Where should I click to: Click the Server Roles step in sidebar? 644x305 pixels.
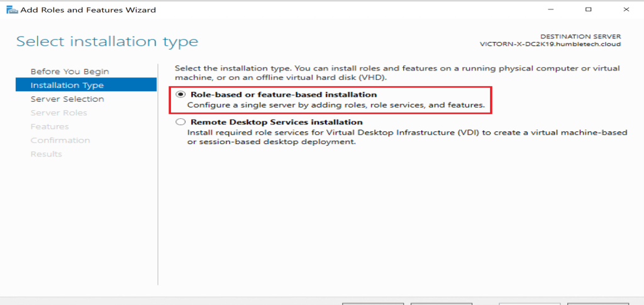pyautogui.click(x=59, y=113)
